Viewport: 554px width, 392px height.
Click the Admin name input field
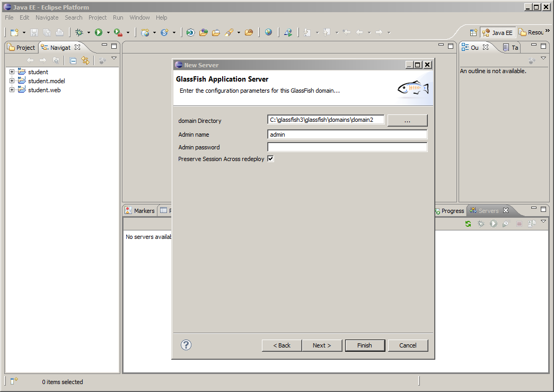click(347, 135)
